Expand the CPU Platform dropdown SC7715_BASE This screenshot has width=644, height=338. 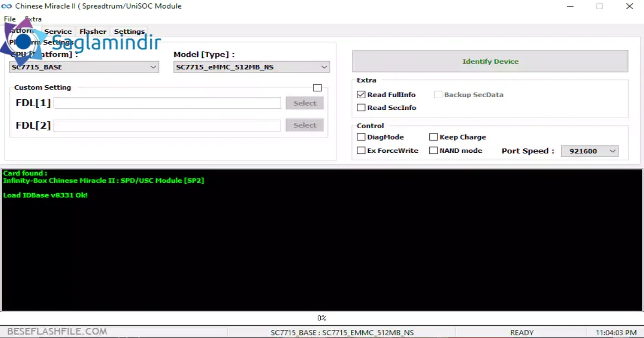[84, 67]
